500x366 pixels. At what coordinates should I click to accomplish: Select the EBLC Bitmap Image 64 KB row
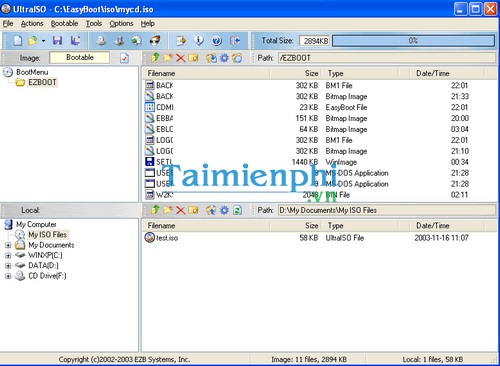click(x=307, y=129)
